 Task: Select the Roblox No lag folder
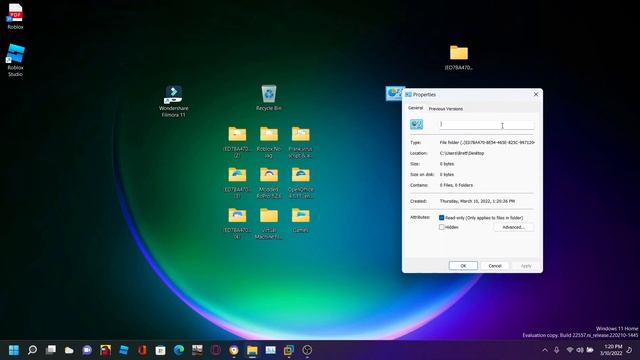pos(269,142)
